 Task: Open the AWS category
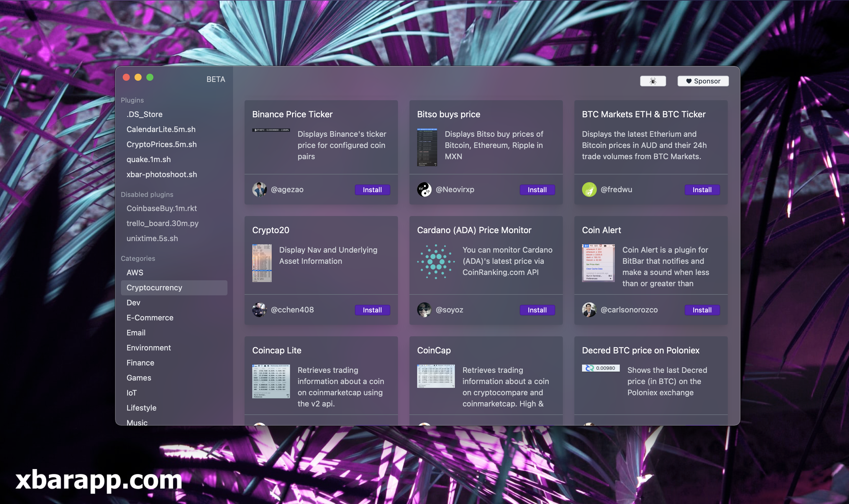coord(174,273)
